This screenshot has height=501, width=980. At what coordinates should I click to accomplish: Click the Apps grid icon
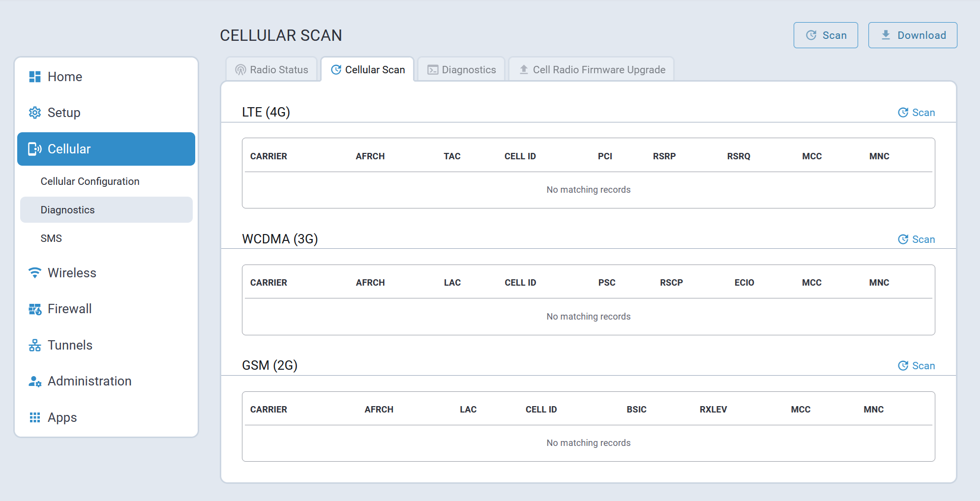click(x=35, y=417)
